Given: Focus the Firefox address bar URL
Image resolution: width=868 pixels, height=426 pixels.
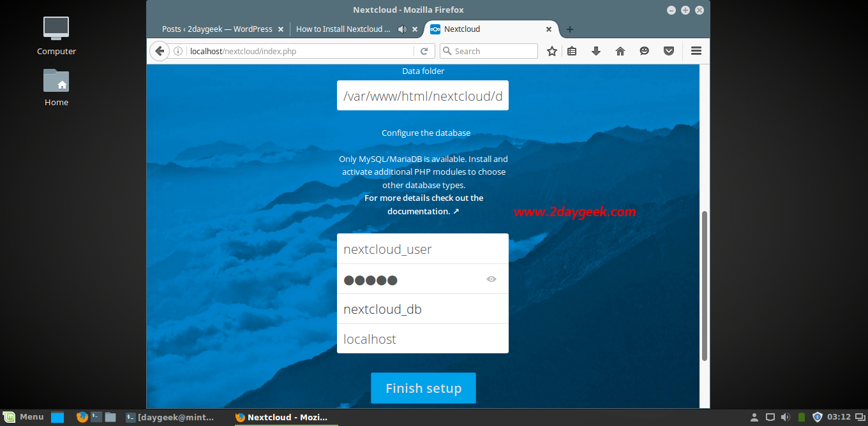Looking at the screenshot, I should [x=300, y=51].
